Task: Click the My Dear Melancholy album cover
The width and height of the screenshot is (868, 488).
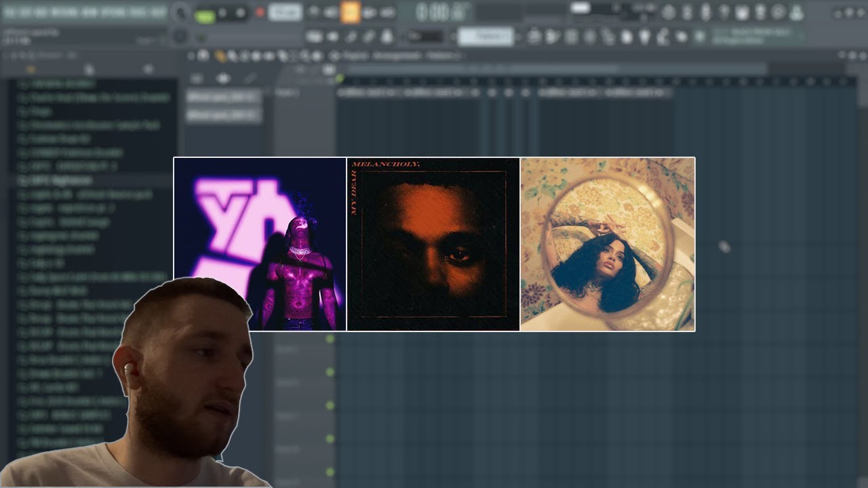Action: coord(433,244)
